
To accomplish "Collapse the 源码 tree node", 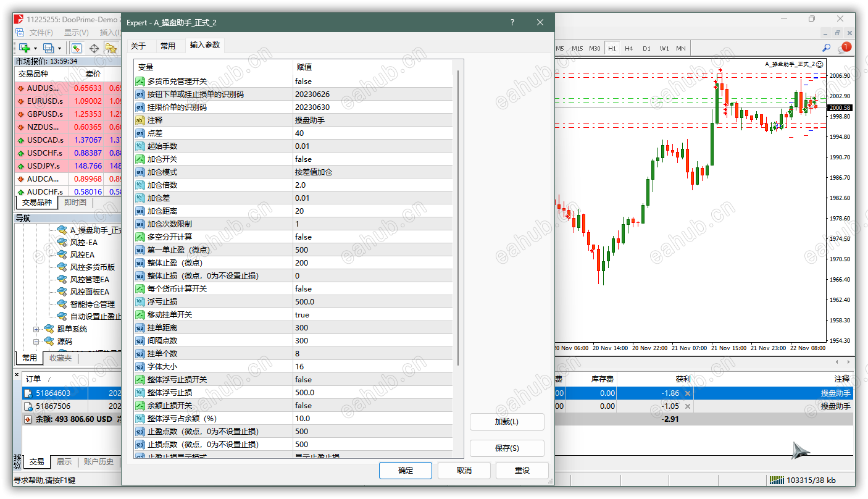I will coord(36,342).
